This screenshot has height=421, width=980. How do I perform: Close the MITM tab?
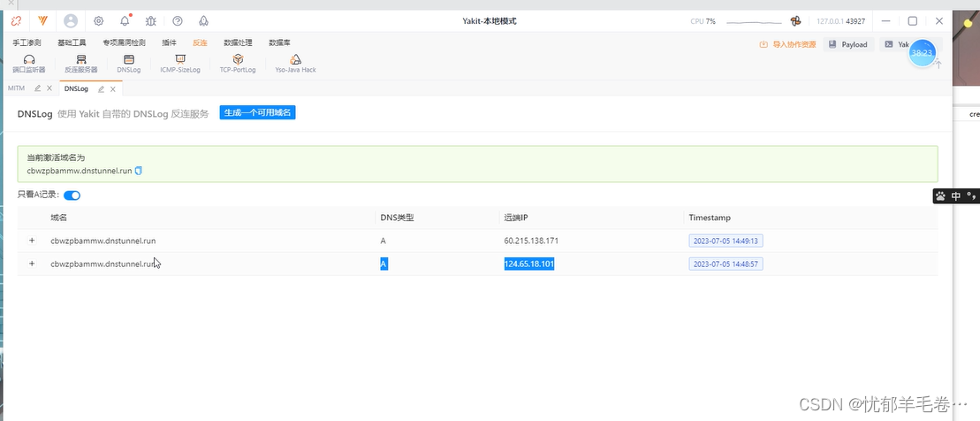tap(49, 88)
